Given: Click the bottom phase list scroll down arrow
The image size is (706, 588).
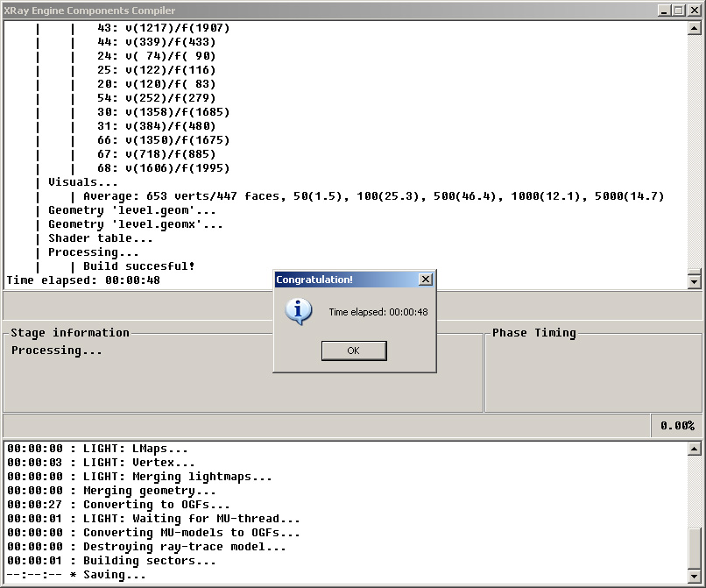Looking at the screenshot, I should point(695,576).
